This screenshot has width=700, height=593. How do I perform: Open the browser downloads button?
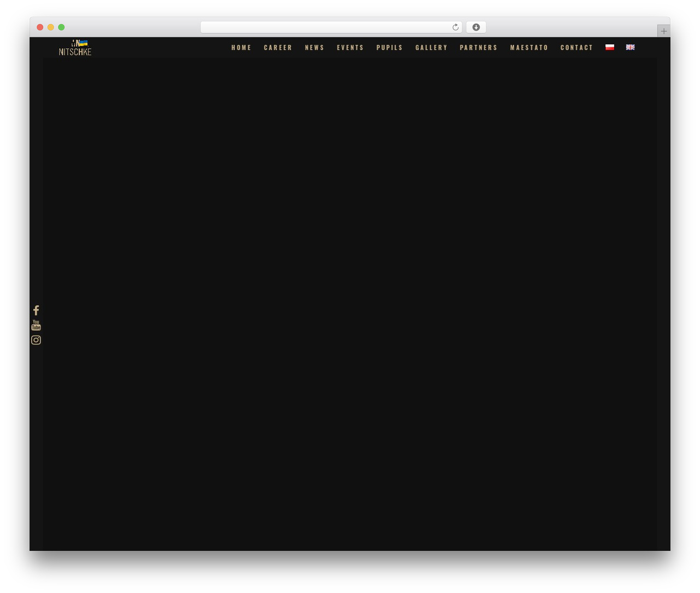(x=476, y=27)
